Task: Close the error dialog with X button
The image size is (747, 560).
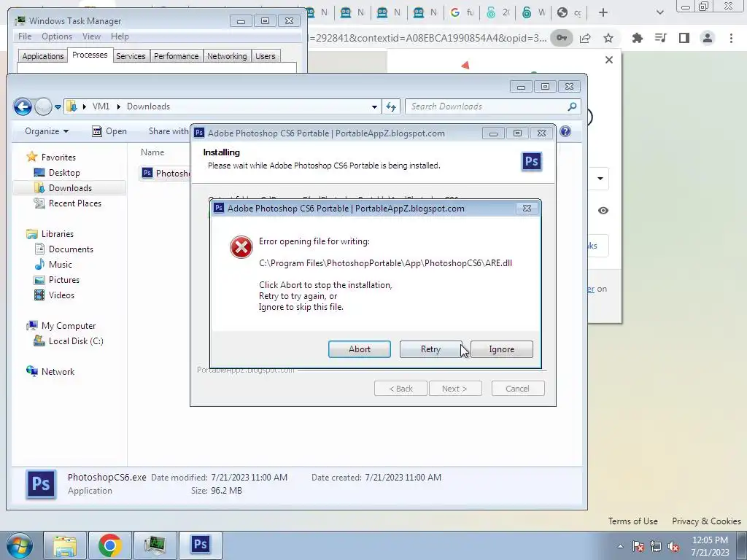Action: coord(527,208)
